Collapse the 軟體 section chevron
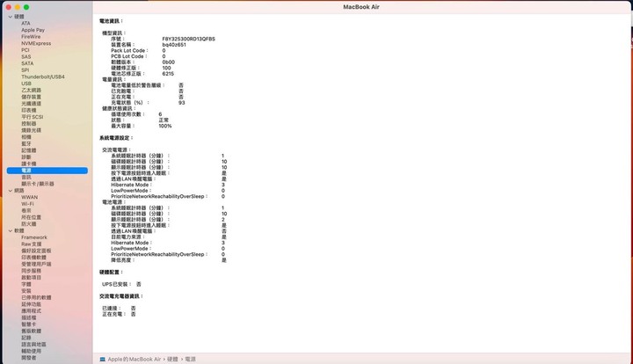The image size is (633, 364). pyautogui.click(x=10, y=231)
